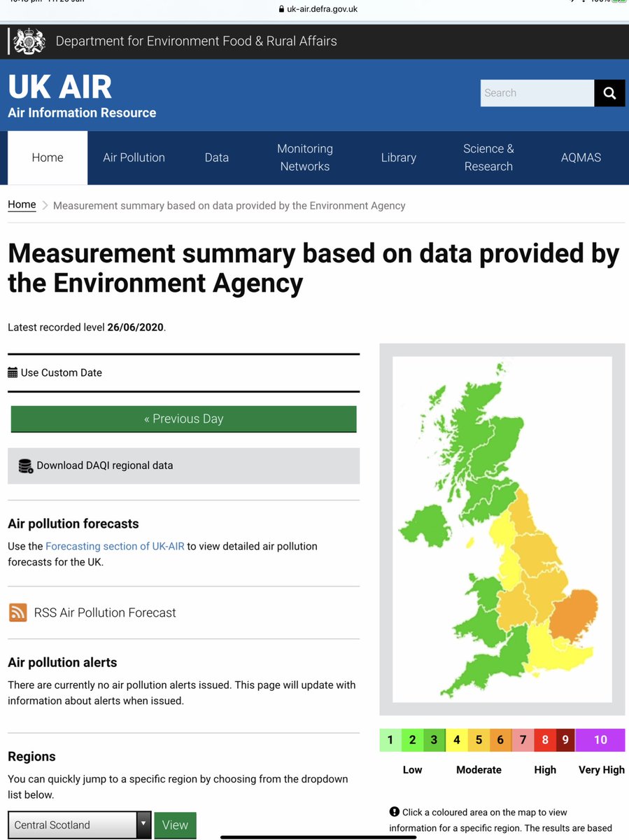Click the region dropdown arrow
629x840 pixels.
coord(143,825)
